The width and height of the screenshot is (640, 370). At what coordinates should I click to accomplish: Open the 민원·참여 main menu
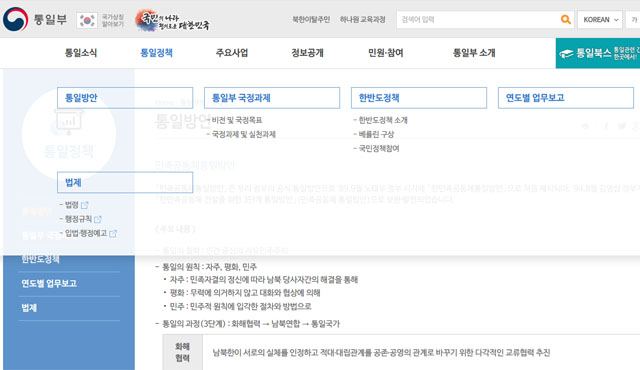(386, 53)
